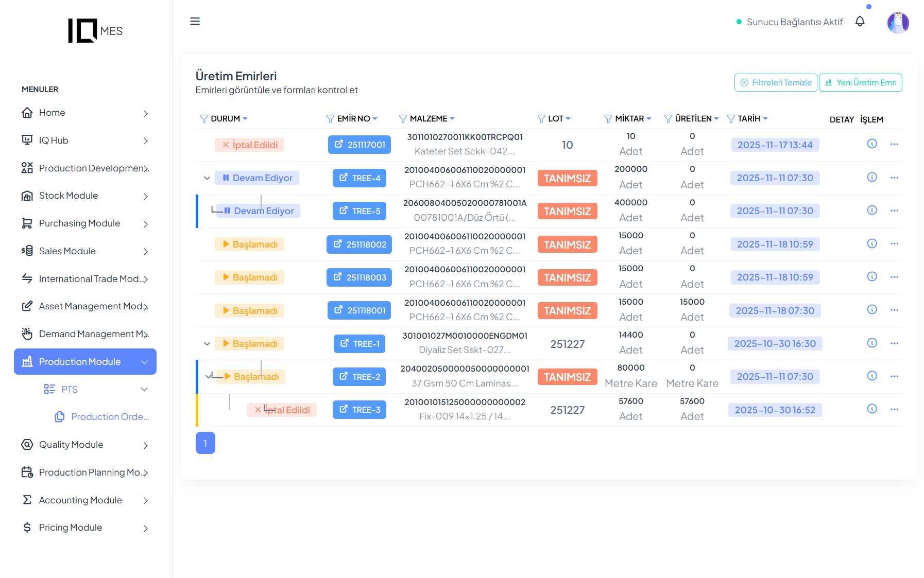Collapse the TREE-1 row tree
924x578 pixels.
pos(207,344)
